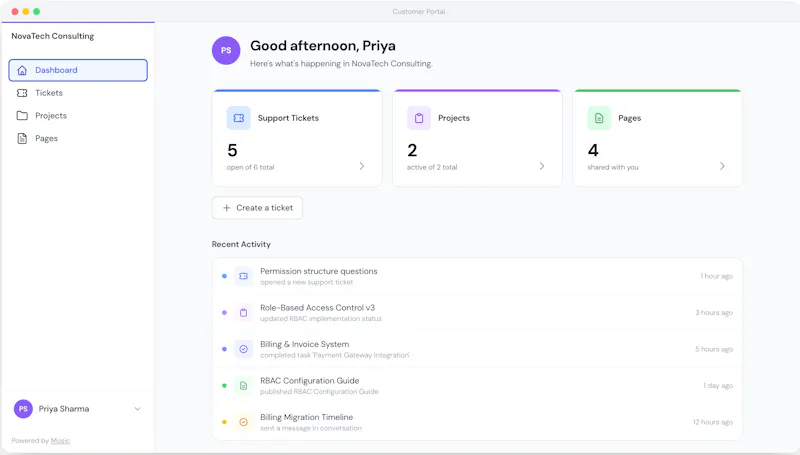
Task: Click check icon on Billing & Invoice System row
Action: (243, 349)
